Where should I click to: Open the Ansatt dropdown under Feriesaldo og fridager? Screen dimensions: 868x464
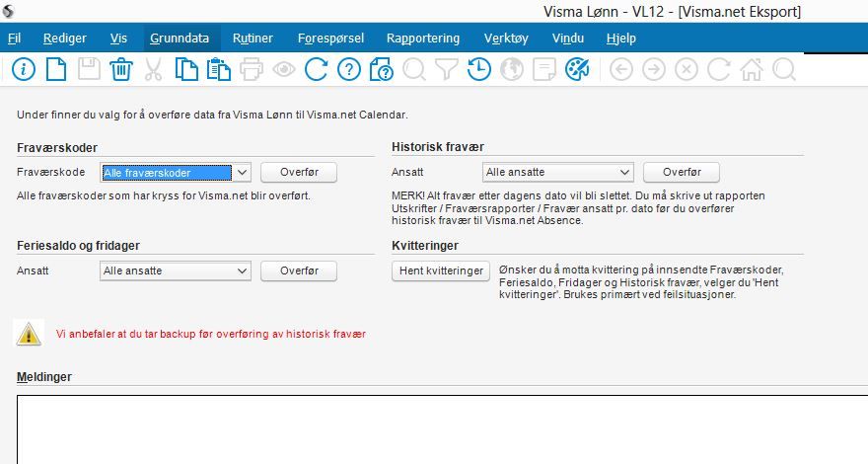(x=176, y=271)
